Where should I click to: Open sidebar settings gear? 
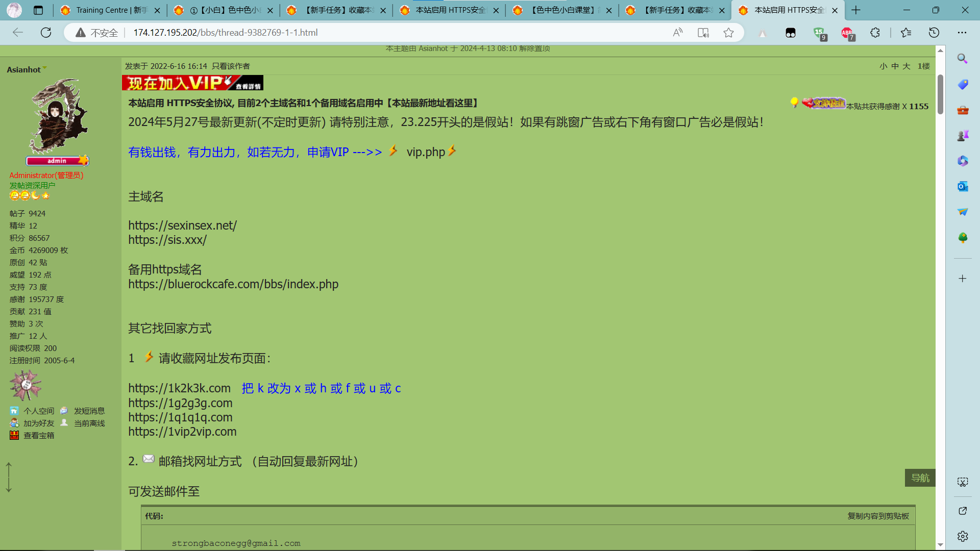coord(963,536)
